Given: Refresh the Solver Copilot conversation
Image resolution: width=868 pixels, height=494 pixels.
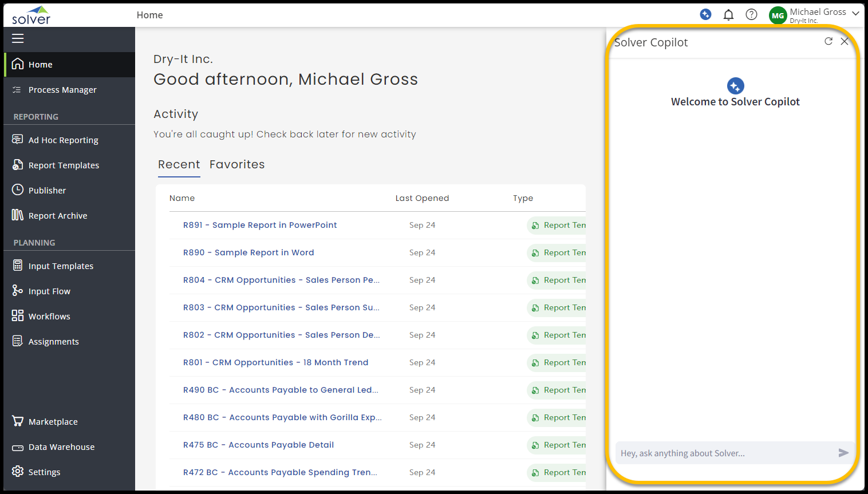Looking at the screenshot, I should click(x=828, y=41).
